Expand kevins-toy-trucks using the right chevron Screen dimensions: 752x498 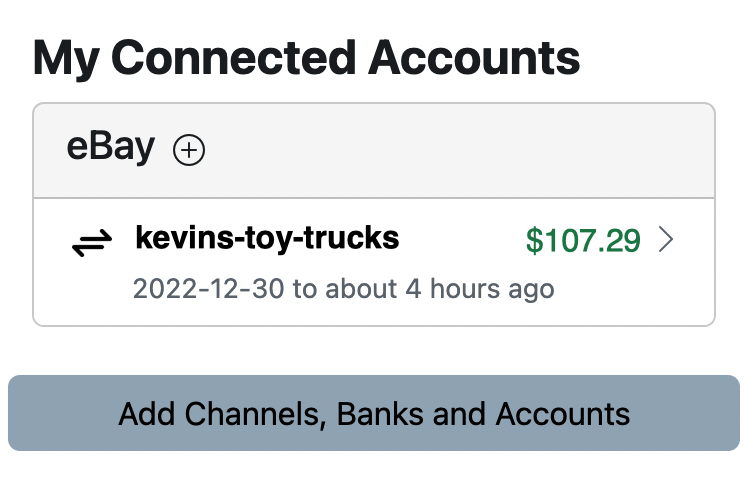pos(667,240)
